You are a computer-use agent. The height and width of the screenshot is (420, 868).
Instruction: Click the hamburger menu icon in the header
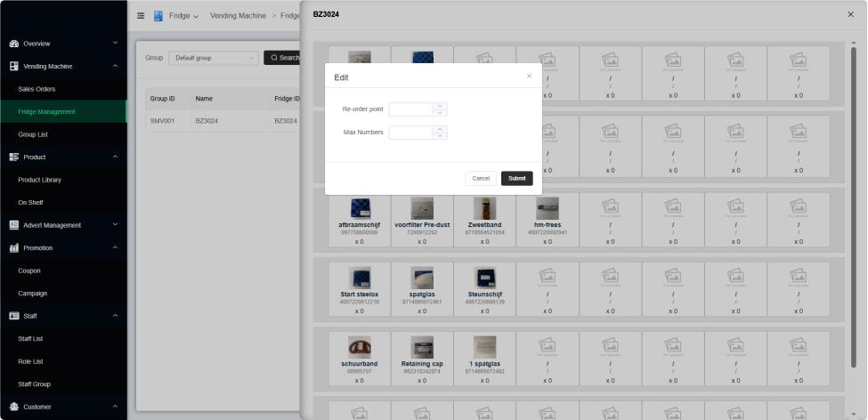141,16
